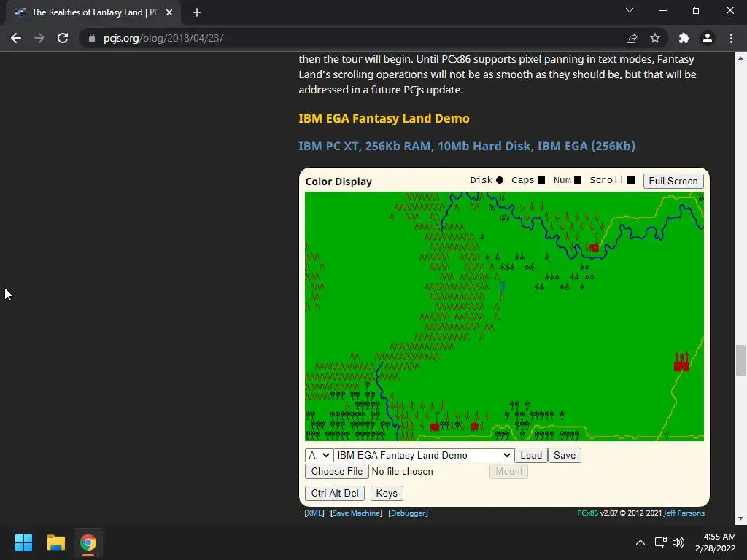Click the Chrome icon in the taskbar

point(88,542)
